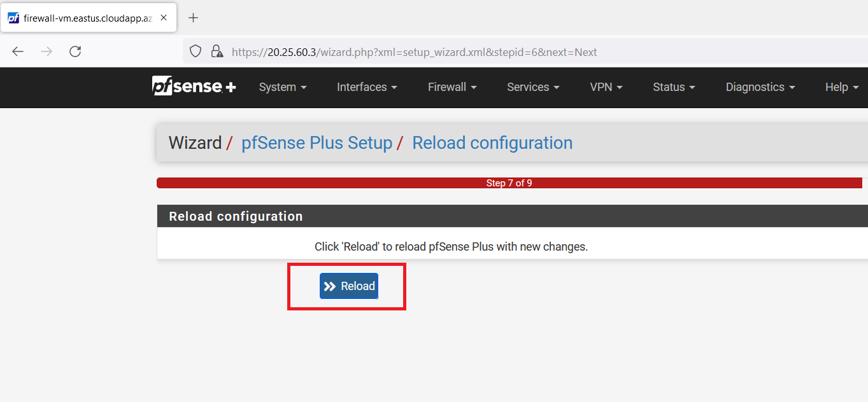The image size is (868, 402).
Task: Click the browser forward arrow
Action: coord(46,52)
